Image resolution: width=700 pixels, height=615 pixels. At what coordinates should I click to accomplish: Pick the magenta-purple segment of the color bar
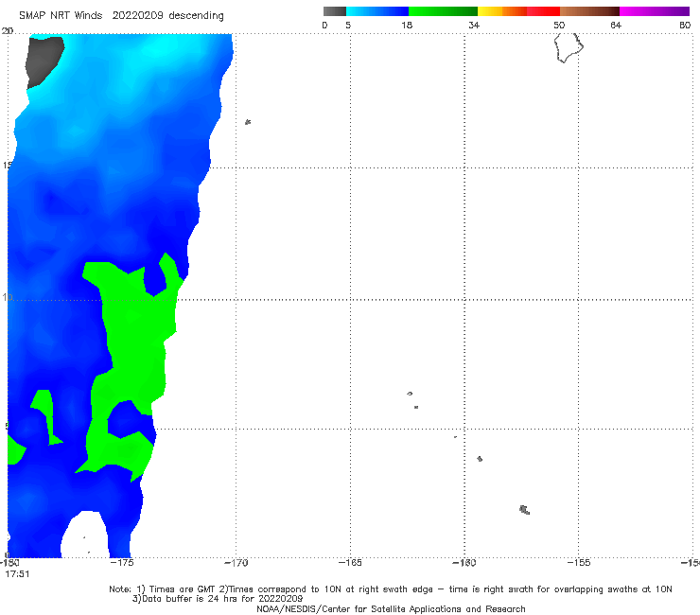tap(655, 11)
